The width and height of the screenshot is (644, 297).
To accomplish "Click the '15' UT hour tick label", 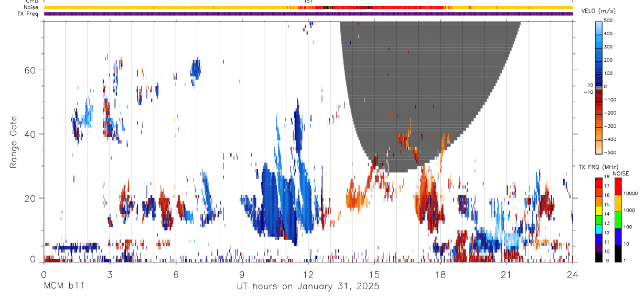I will tap(374, 274).
